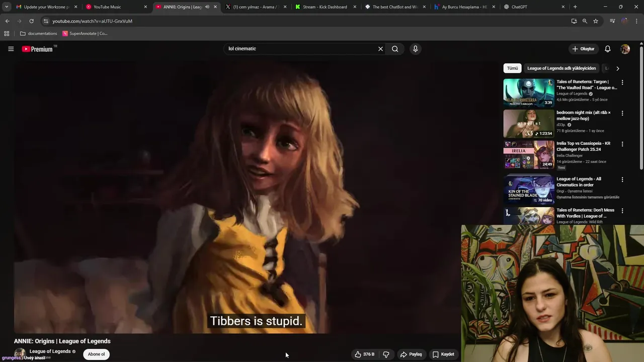This screenshot has width=644, height=362.
Task: Go back with the browser back arrow
Action: 7,21
